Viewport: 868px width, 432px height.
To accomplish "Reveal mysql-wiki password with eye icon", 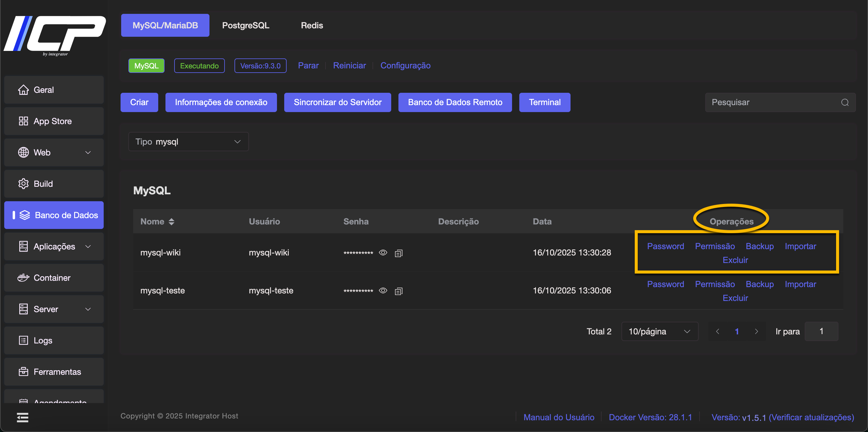I will tap(383, 252).
